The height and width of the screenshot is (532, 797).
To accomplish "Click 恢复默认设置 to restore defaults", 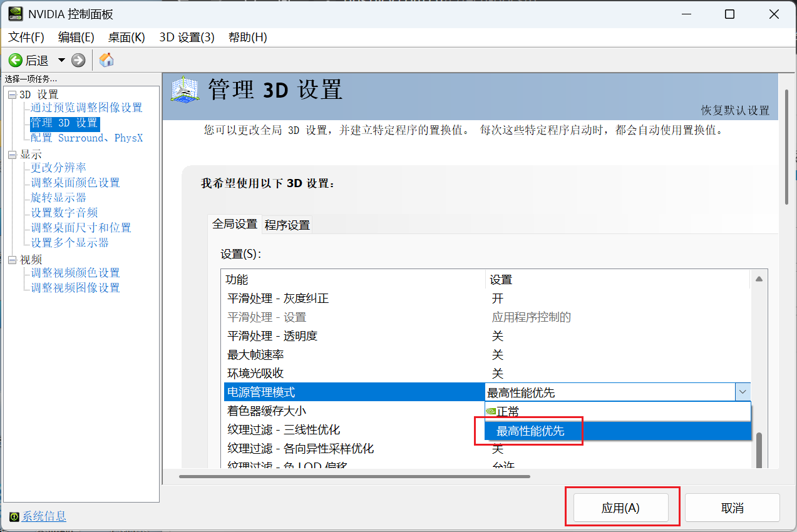I will click(735, 110).
